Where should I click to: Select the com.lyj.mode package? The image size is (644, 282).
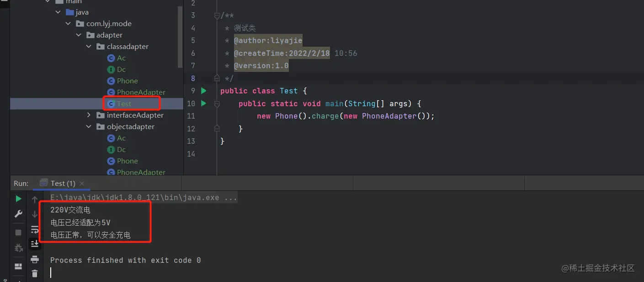tap(109, 23)
